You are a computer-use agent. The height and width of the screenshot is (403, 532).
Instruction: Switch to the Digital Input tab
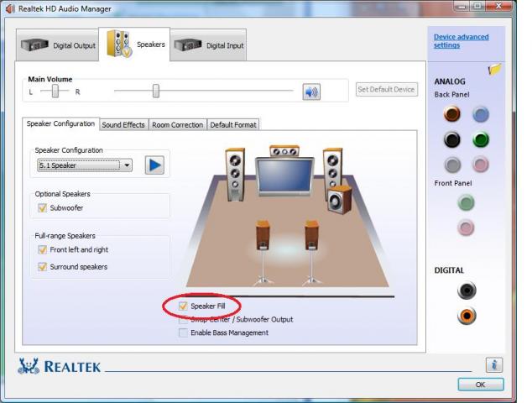[208, 45]
